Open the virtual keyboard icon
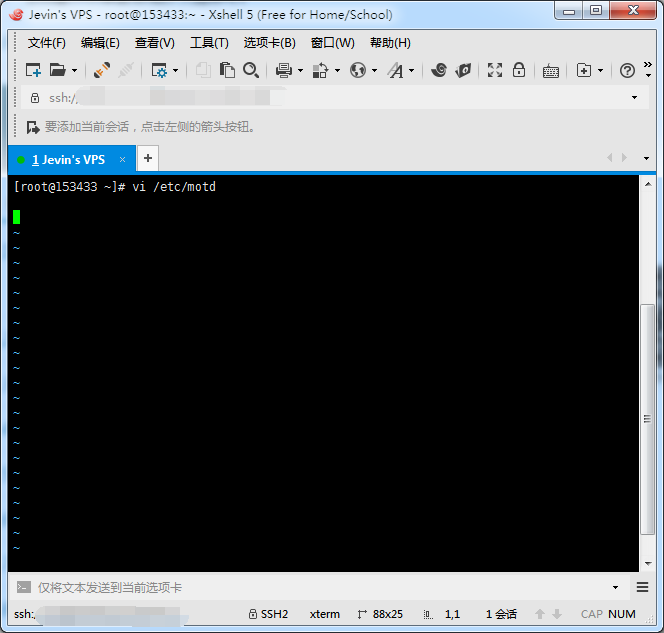The width and height of the screenshot is (664, 633). 551,71
